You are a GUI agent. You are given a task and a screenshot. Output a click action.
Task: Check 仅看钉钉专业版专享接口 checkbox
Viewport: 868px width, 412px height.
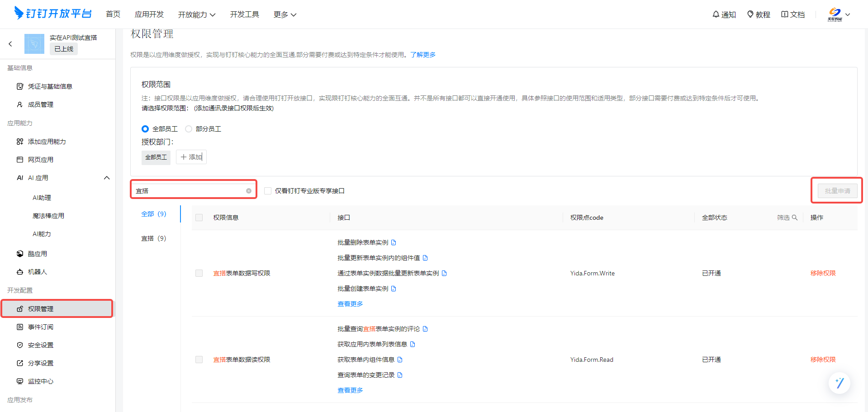click(x=268, y=191)
